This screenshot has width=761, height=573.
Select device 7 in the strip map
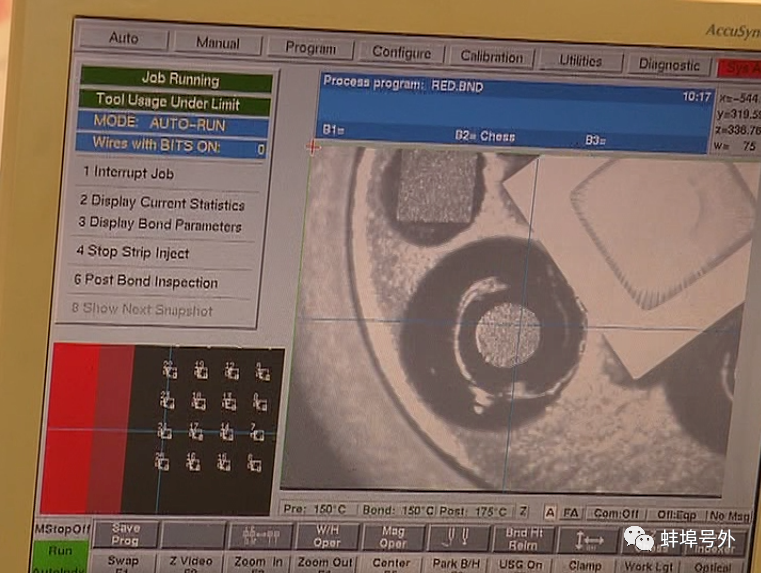(x=256, y=432)
